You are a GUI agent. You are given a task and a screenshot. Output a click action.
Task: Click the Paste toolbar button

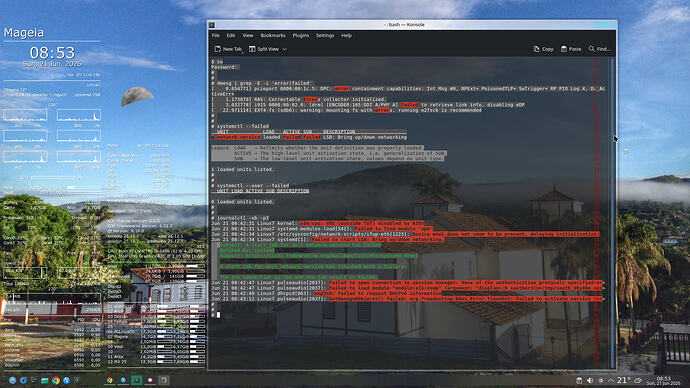click(571, 49)
